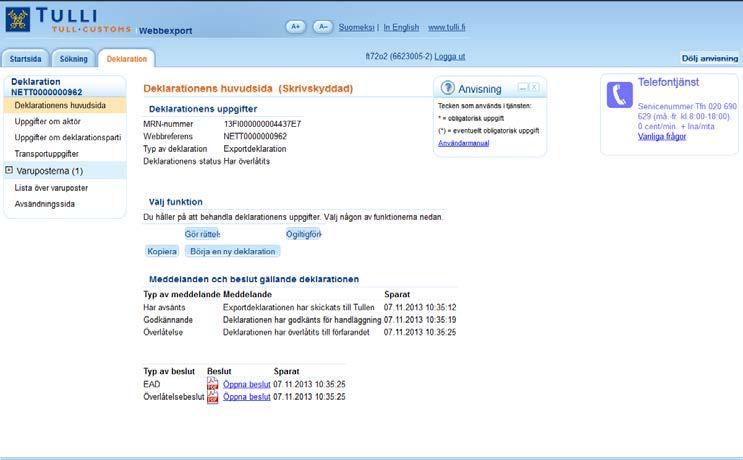
Task: Click the Överlåtelse message type cell
Action: (x=163, y=332)
